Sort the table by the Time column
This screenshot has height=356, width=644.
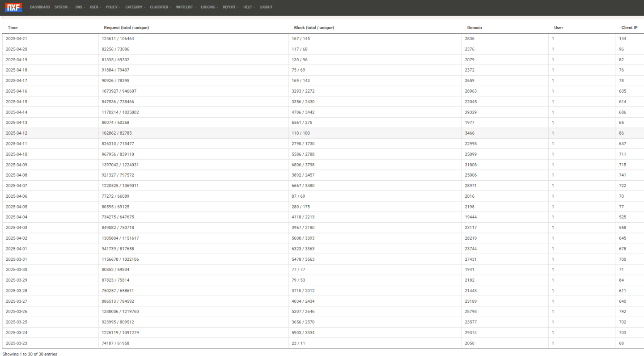point(13,27)
